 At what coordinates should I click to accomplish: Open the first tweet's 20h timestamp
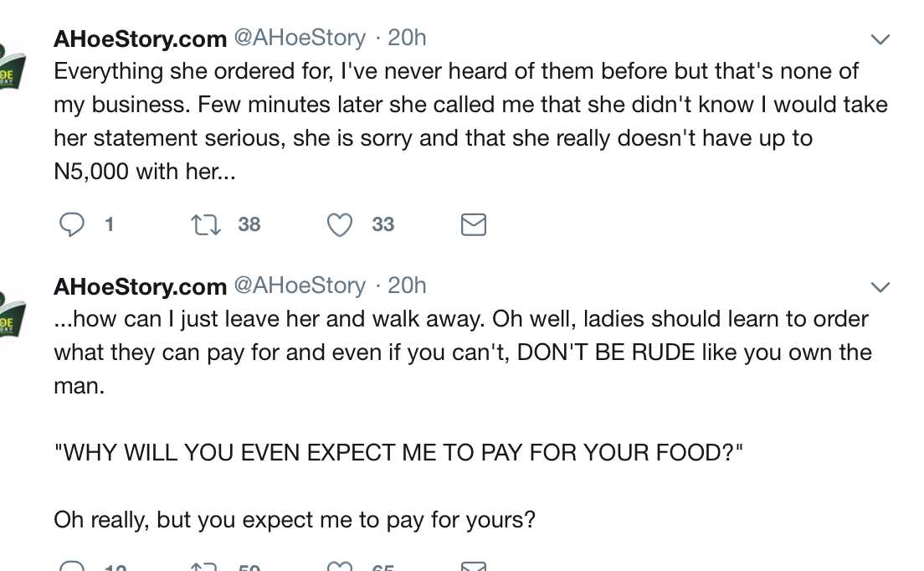[x=407, y=38]
